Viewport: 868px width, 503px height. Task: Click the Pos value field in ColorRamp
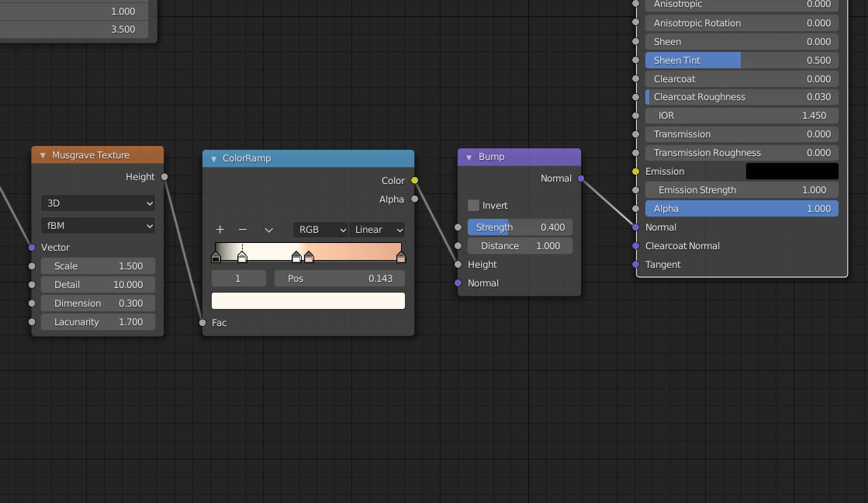click(339, 278)
